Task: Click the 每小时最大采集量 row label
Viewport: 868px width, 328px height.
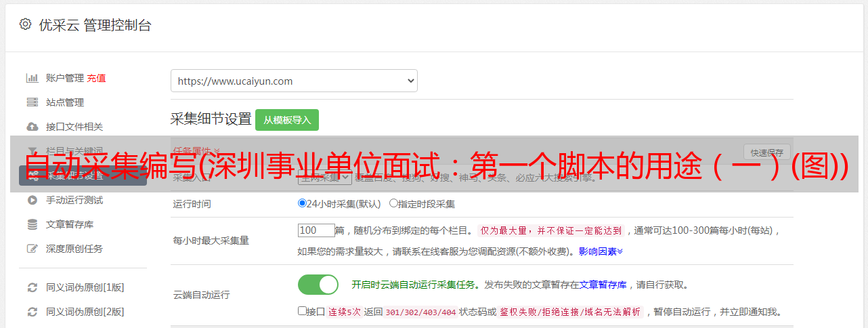Action: coord(211,241)
